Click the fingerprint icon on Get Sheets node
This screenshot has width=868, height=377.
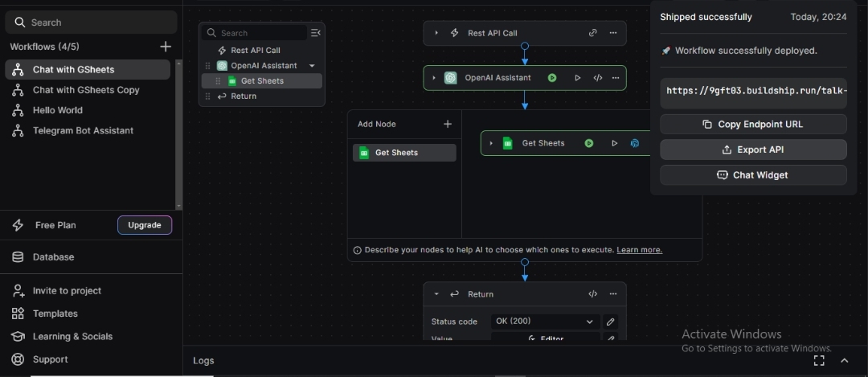635,143
